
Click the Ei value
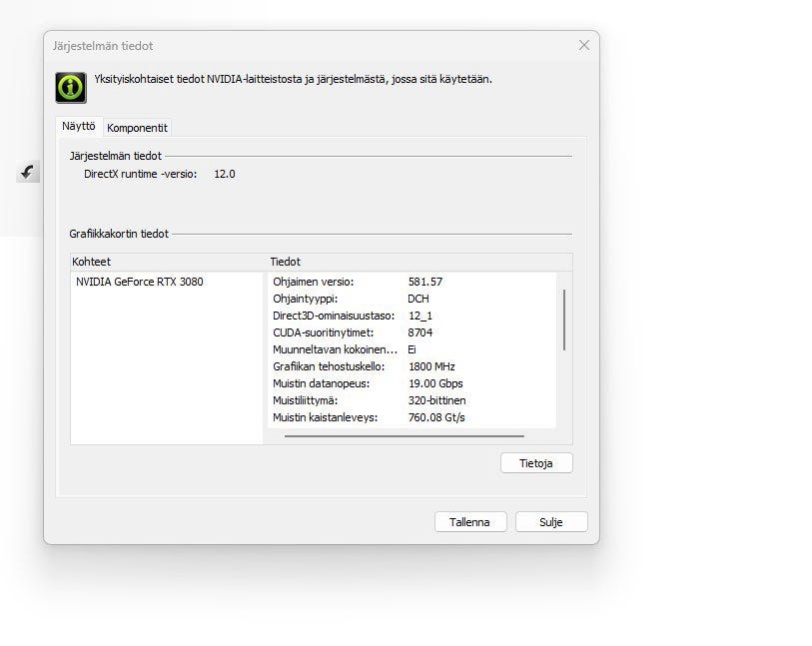[x=411, y=349]
